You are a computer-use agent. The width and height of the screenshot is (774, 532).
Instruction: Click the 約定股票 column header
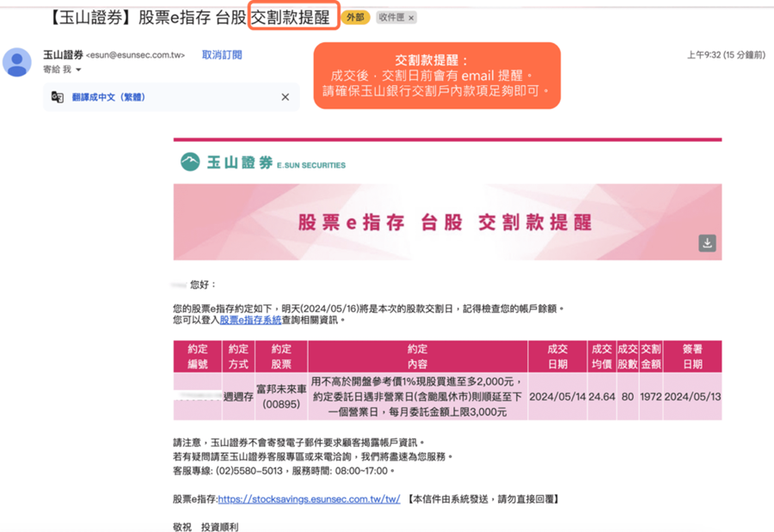pyautogui.click(x=281, y=357)
